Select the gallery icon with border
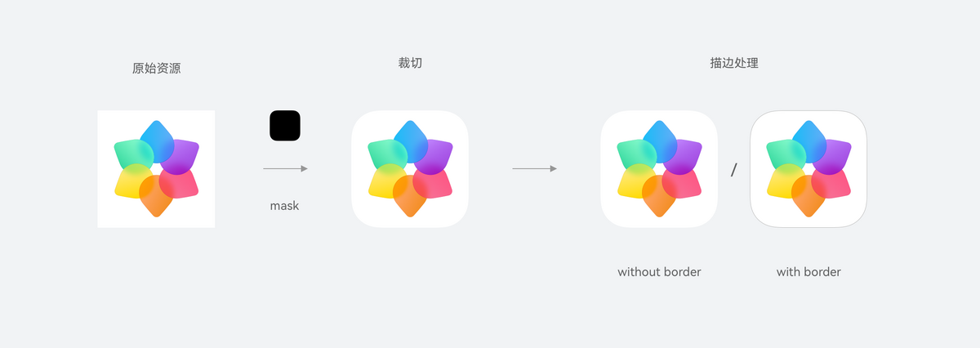This screenshot has width=980, height=348. (808, 169)
